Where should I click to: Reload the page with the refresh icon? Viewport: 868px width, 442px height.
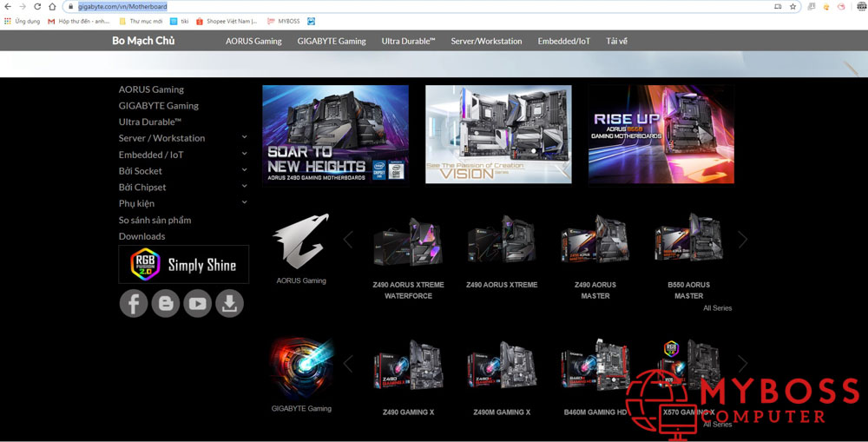(37, 7)
